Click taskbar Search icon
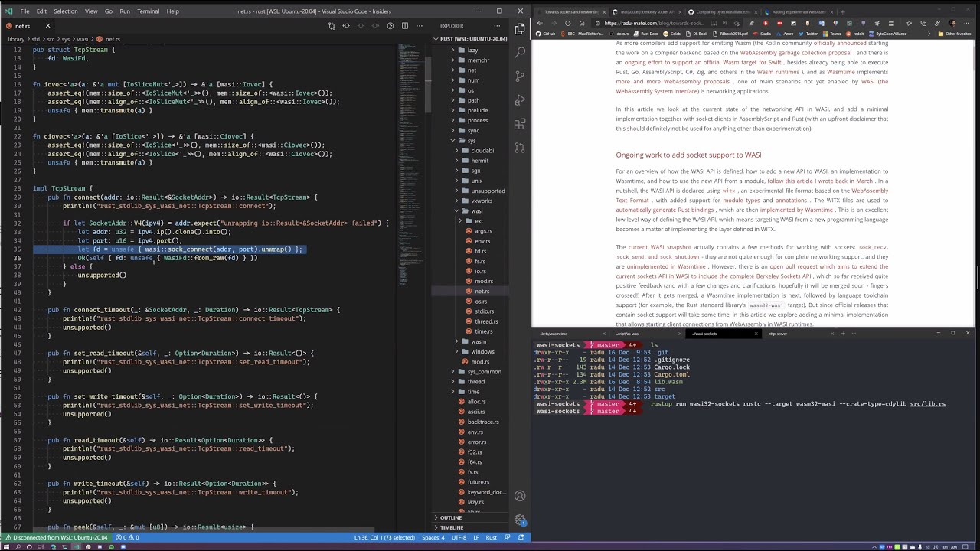Viewport: 980px width, 551px height. click(x=18, y=546)
